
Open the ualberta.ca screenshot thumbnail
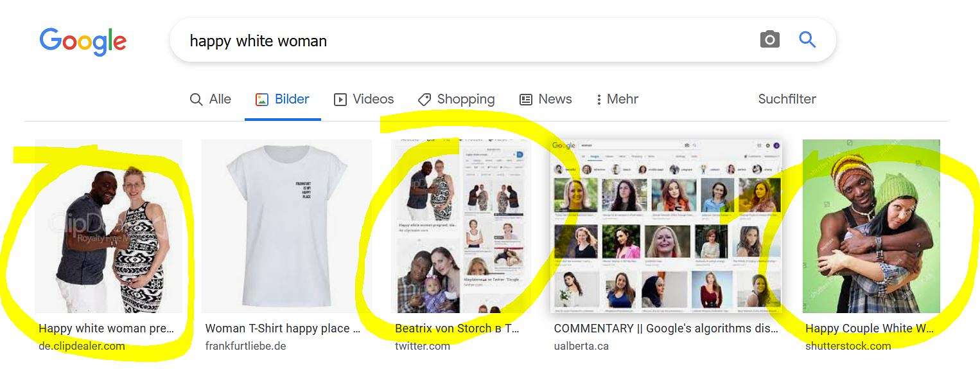click(667, 226)
